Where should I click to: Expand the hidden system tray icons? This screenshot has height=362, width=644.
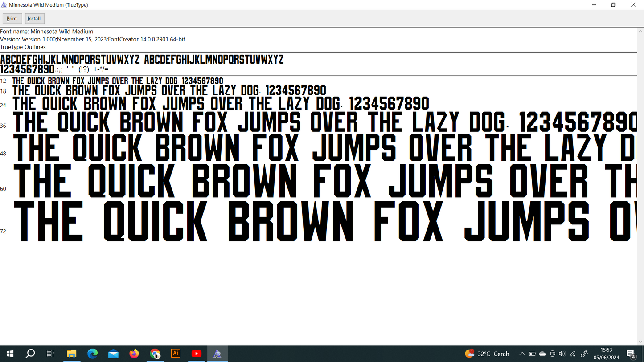coord(522,354)
